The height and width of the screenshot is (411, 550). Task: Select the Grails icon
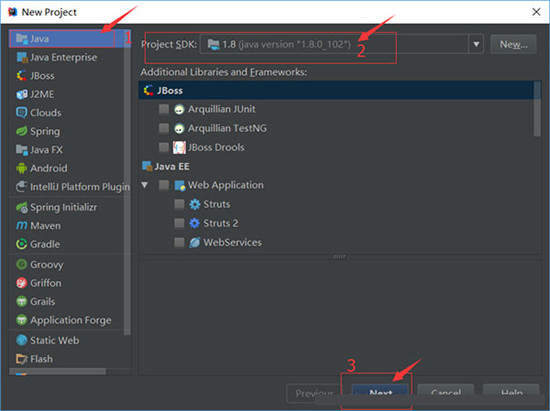(x=22, y=302)
